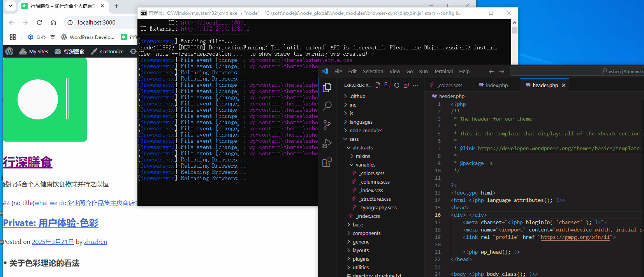Open the 文心一言 bookmark
This screenshot has height=277, width=644.
point(41,37)
